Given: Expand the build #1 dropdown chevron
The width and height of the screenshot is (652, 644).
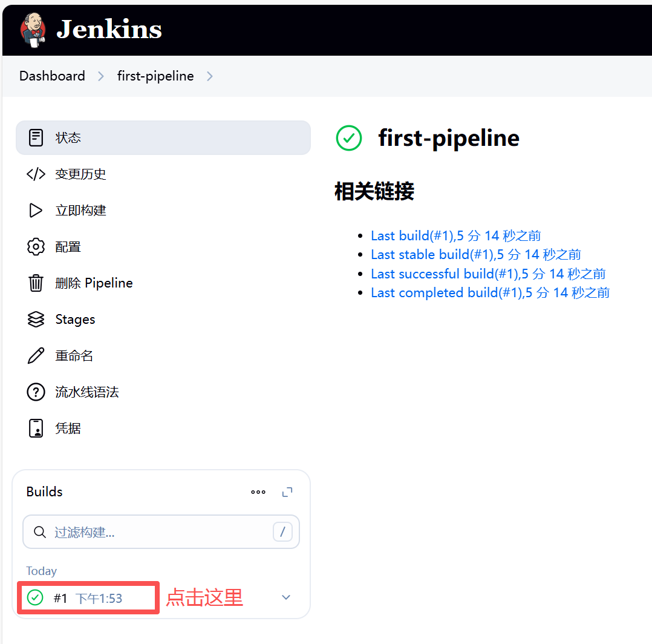Looking at the screenshot, I should click(286, 597).
